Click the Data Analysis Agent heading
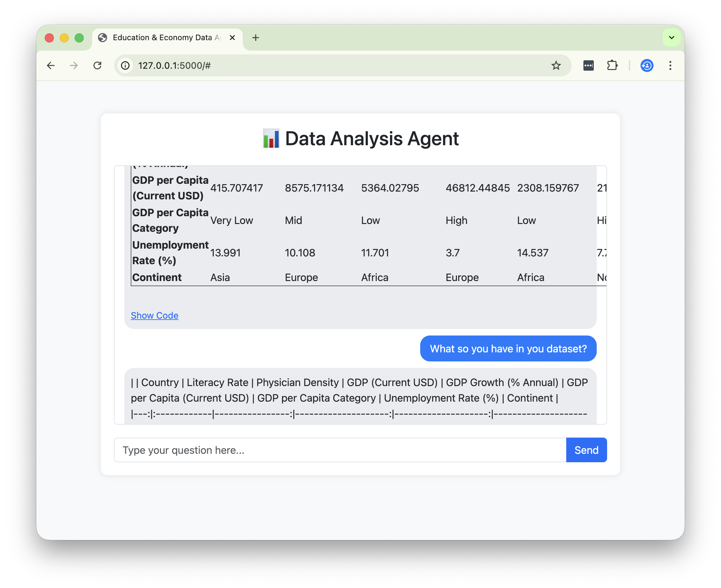 360,138
